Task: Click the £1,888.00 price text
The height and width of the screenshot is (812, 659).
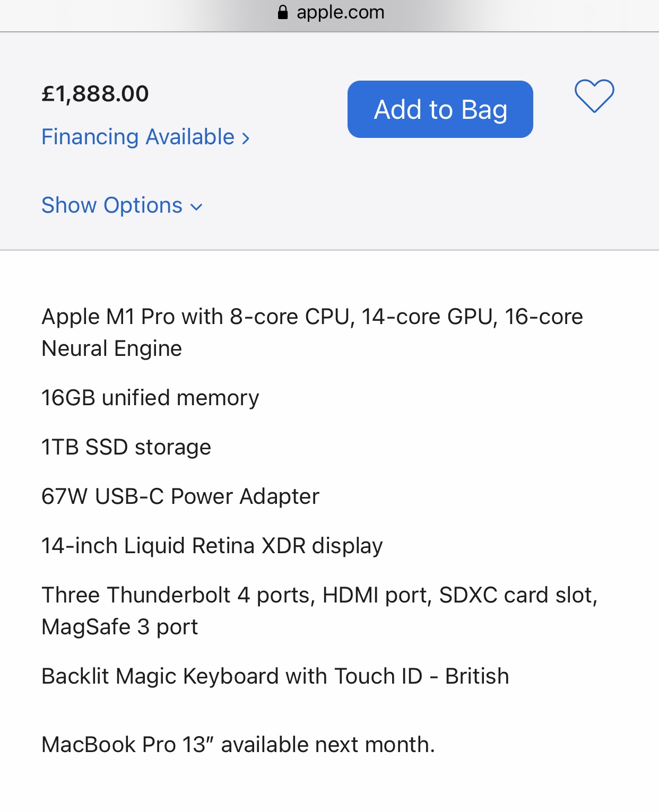Action: click(95, 94)
